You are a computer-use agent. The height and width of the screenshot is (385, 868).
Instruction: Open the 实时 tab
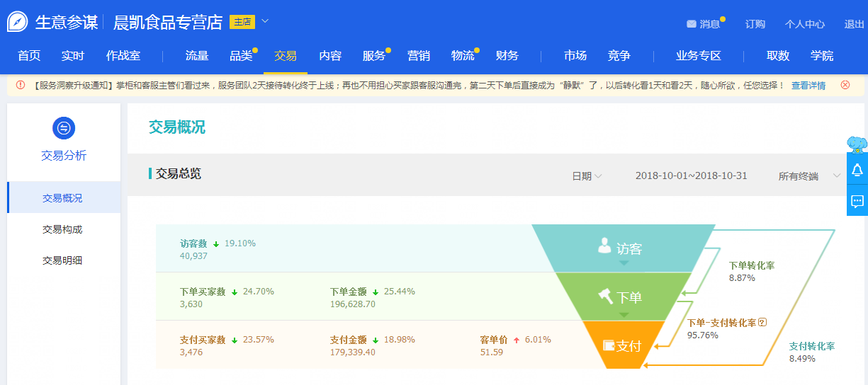pyautogui.click(x=73, y=55)
